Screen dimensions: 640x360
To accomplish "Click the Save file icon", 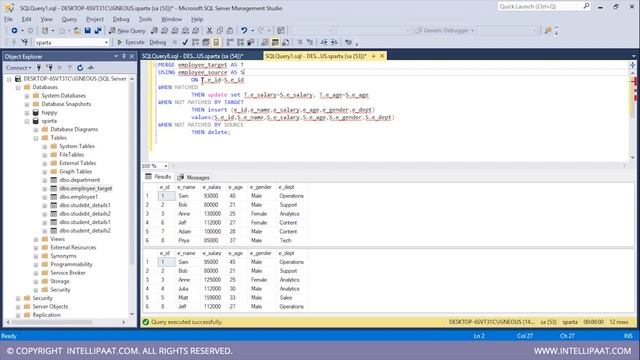I will coord(87,31).
